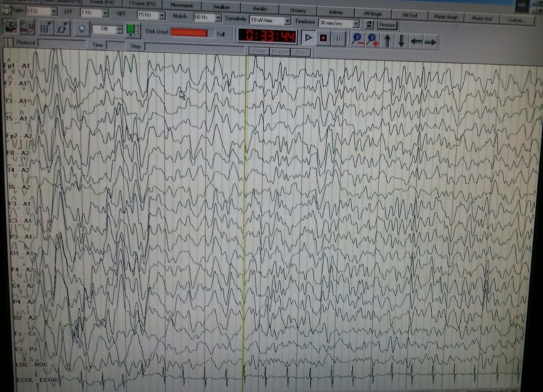Click the zoom out magnifier icon
543x392 pixels.
[357, 39]
